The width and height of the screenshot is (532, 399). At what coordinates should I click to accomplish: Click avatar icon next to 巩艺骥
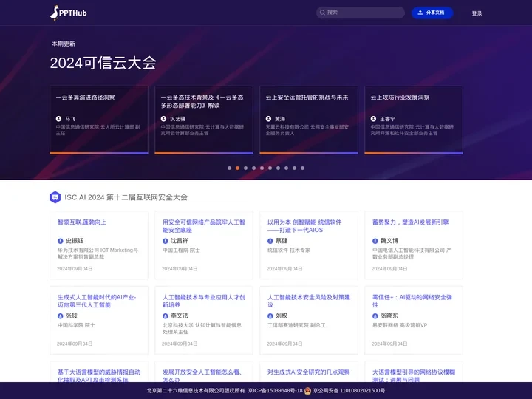[163, 119]
